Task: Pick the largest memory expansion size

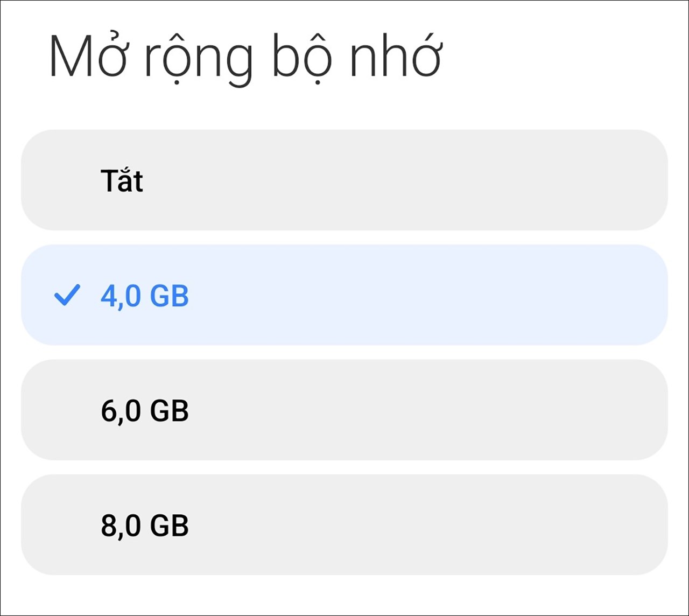Action: [x=344, y=526]
